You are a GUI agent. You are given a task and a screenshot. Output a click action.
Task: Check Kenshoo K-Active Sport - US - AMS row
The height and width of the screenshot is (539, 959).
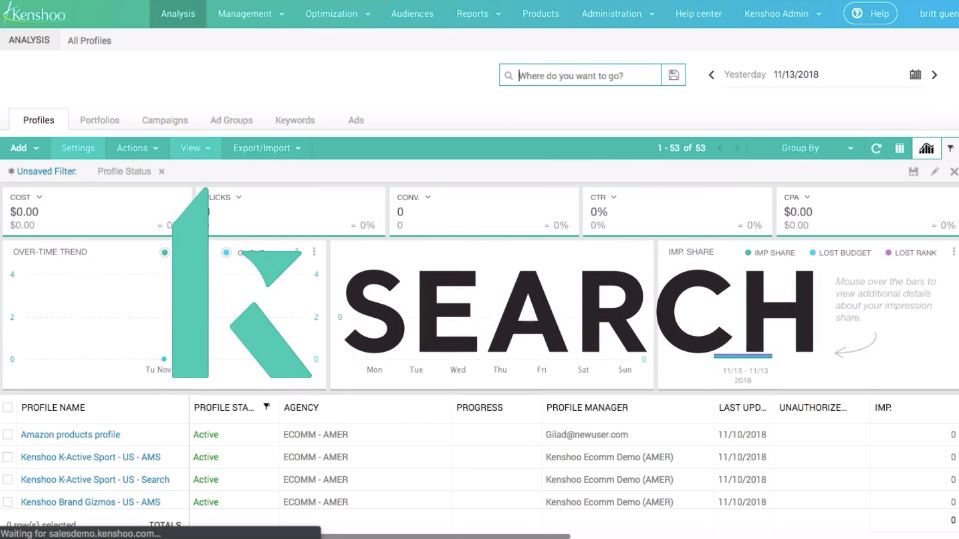pyautogui.click(x=8, y=457)
